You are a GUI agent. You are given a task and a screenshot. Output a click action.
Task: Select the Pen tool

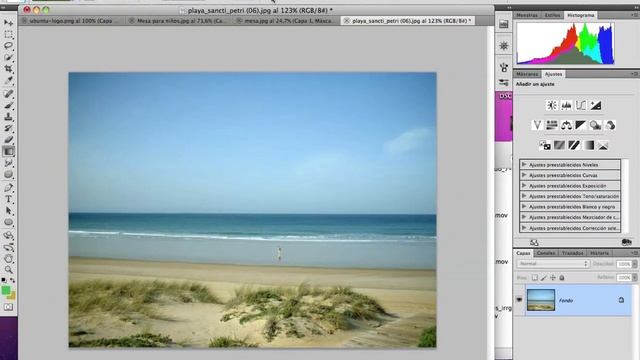(x=9, y=188)
